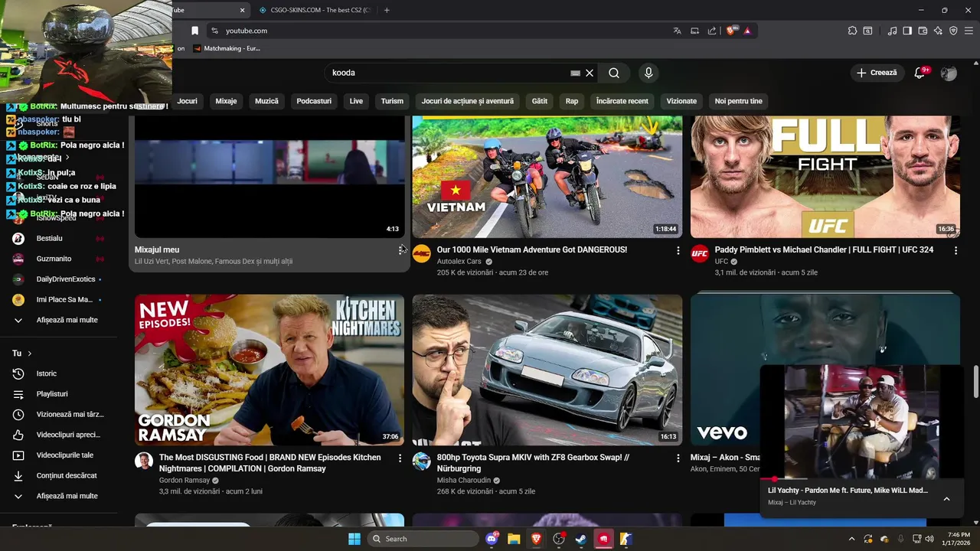Open the UFC channel avatar
The height and width of the screenshot is (551, 980).
[700, 254]
